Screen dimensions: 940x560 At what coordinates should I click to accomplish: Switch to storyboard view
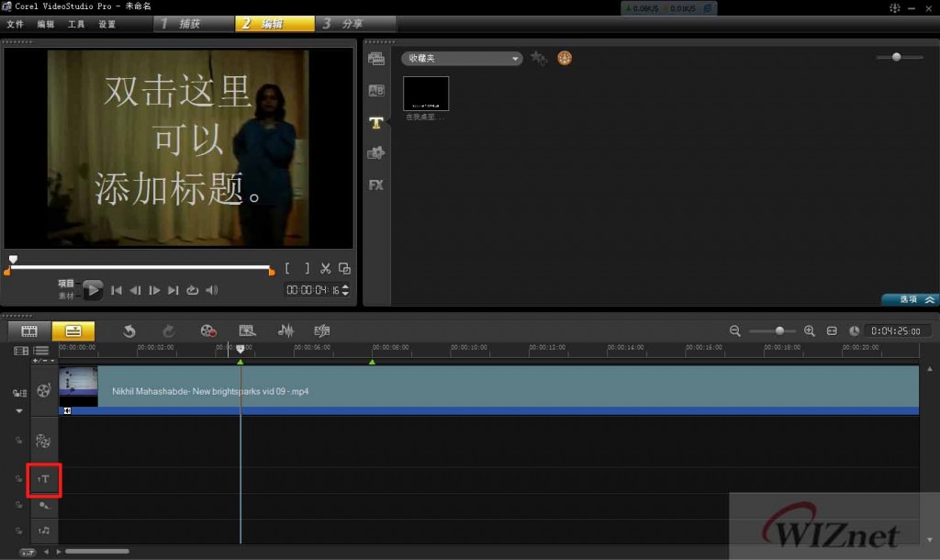point(29,331)
